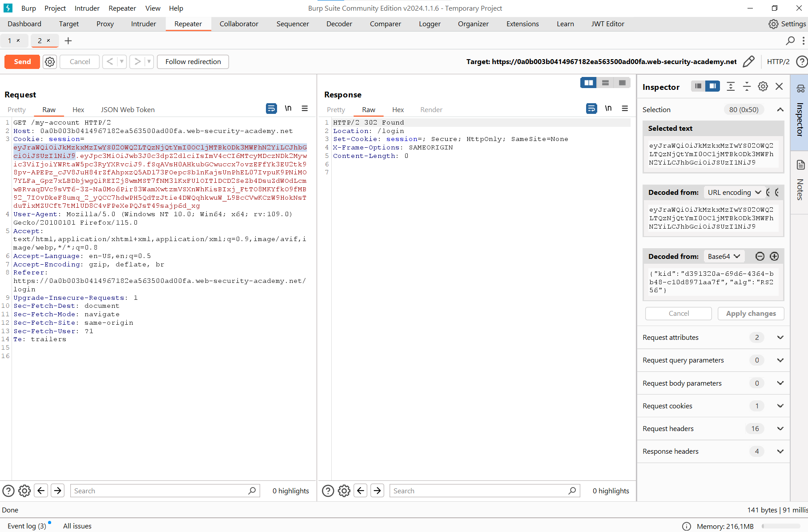The image size is (808, 532).
Task: Switch request view to Pretty
Action: 17,110
